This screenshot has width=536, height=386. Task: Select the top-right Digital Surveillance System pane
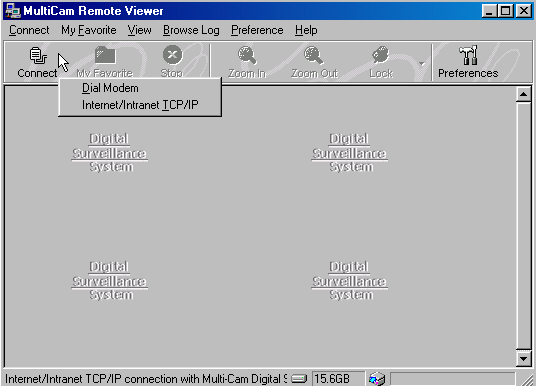click(x=349, y=153)
